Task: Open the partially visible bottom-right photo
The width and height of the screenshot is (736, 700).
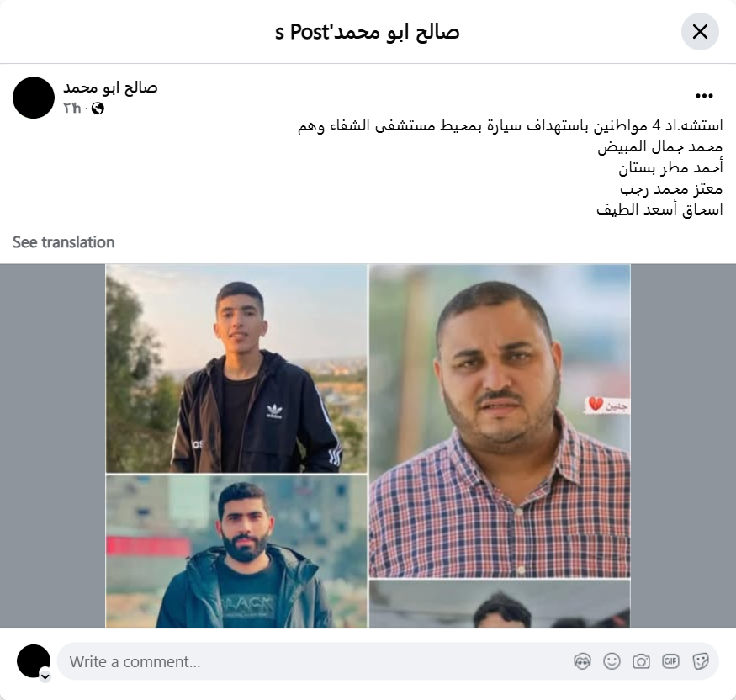Action: point(500,604)
